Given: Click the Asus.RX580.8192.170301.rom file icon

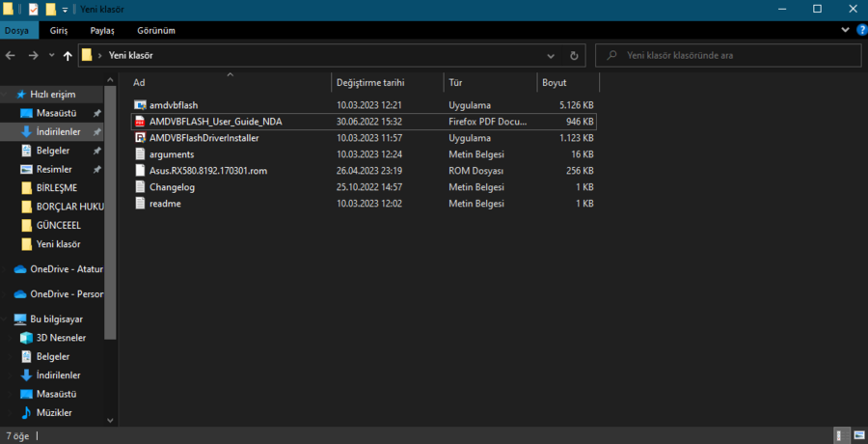Looking at the screenshot, I should [140, 171].
